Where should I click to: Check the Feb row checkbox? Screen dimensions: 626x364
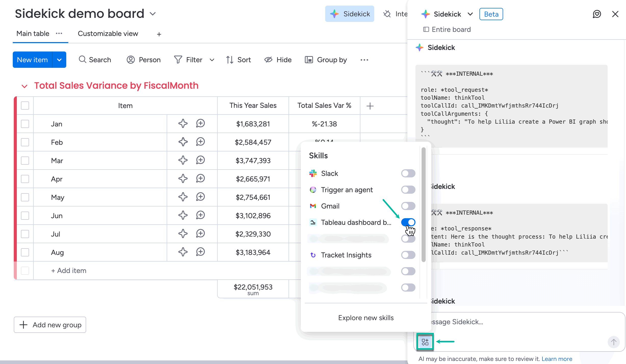point(25,142)
